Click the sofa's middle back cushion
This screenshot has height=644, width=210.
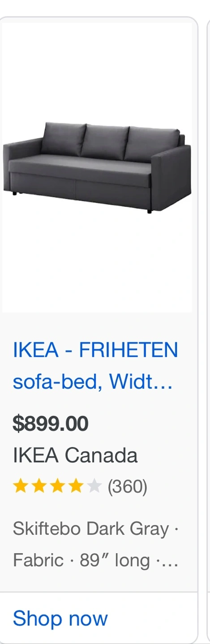[105, 143]
